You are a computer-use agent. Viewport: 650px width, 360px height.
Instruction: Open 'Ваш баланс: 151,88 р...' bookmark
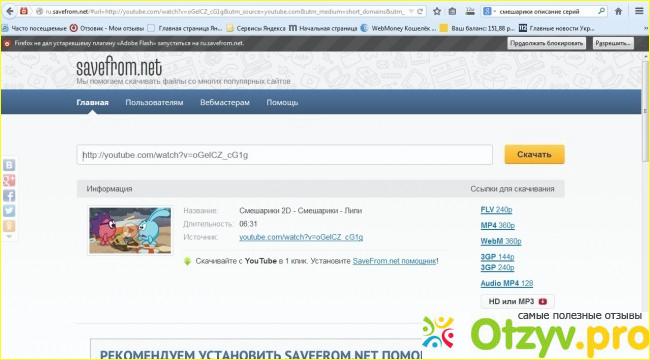click(x=478, y=28)
